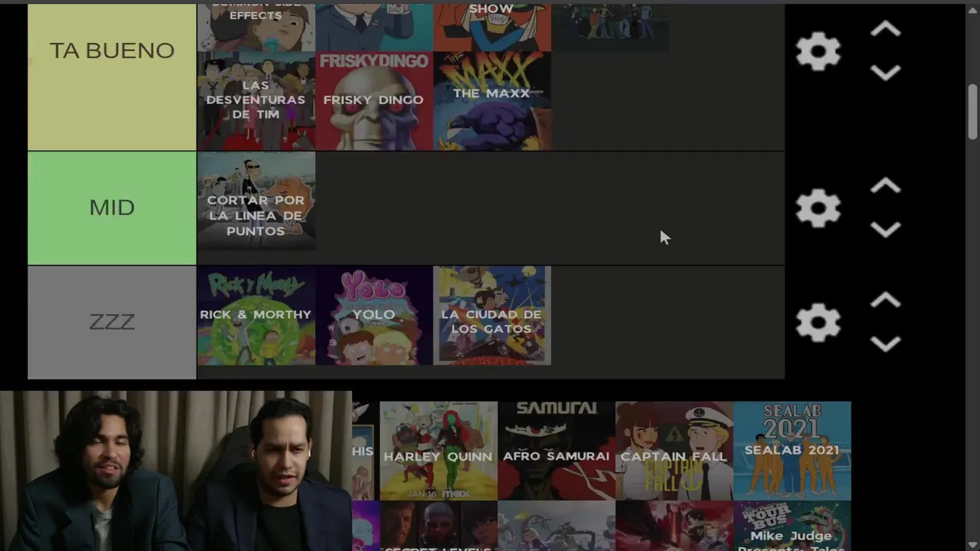This screenshot has height=551, width=980.
Task: Pick the Harley Quinn card
Action: point(438,451)
